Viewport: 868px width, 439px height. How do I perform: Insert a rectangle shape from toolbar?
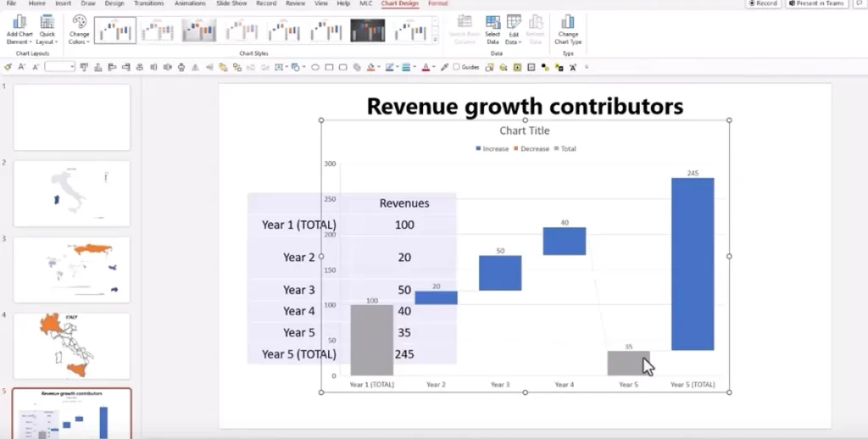[x=329, y=67]
